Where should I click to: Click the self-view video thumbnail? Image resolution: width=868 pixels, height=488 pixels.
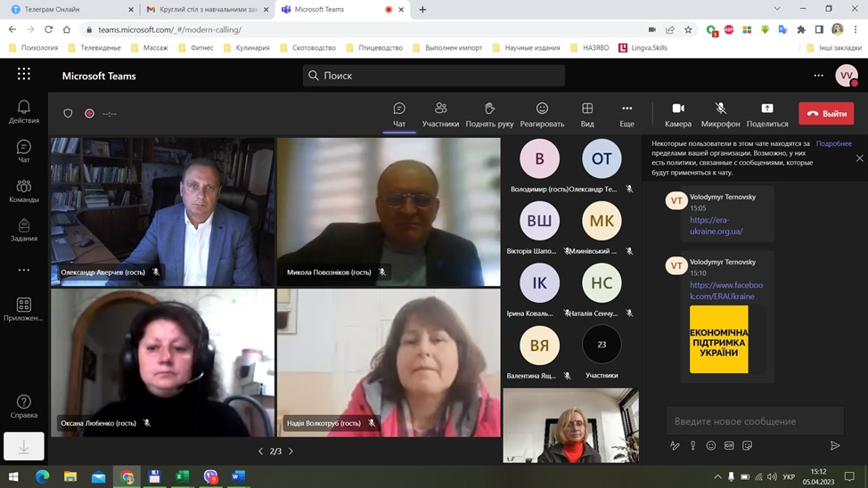point(570,425)
